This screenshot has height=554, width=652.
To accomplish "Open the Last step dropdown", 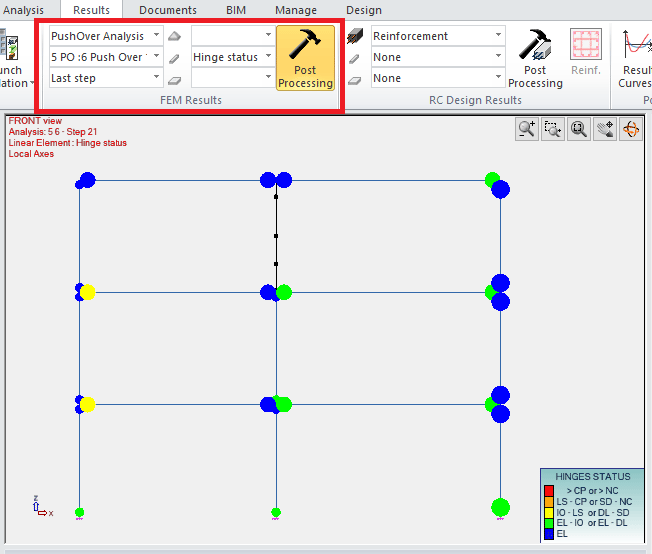I will click(105, 78).
